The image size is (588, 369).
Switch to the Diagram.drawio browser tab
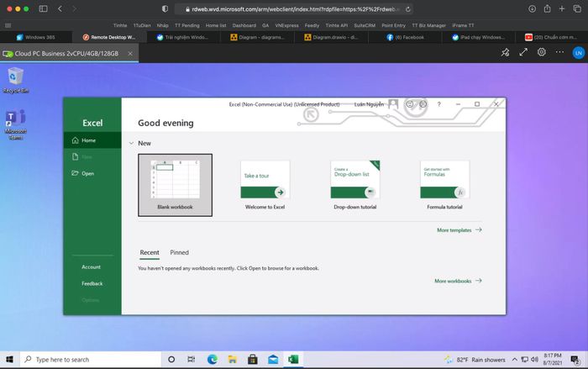click(332, 37)
